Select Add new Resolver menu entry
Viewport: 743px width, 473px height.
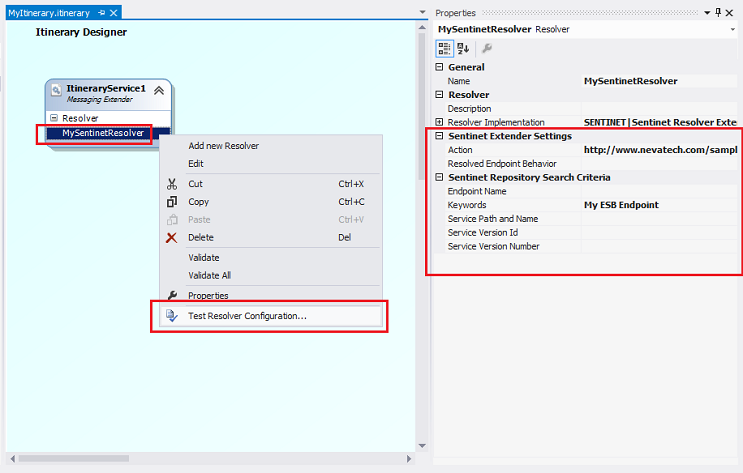(x=223, y=145)
